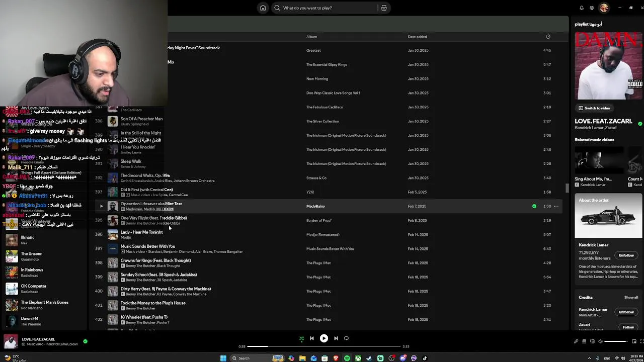Open Friend Activity icon
Image resolution: width=644 pixels, height=362 pixels.
pyautogui.click(x=592, y=8)
